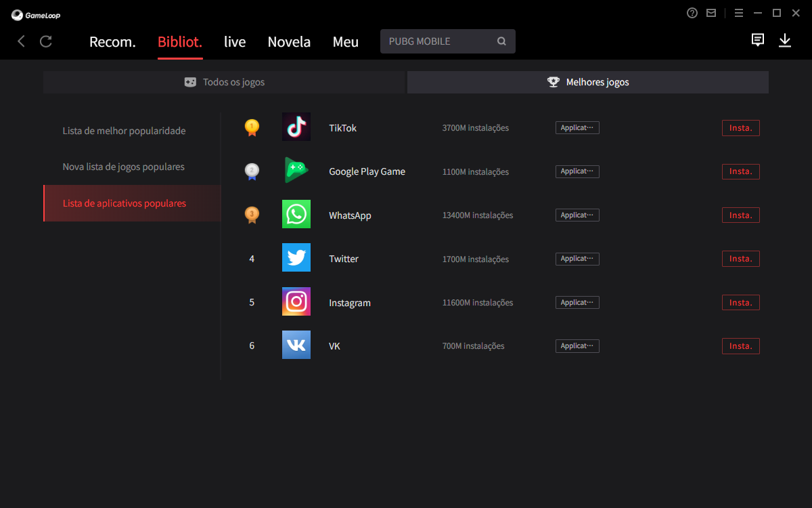
Task: Click the 700M instalações text
Action: (474, 346)
